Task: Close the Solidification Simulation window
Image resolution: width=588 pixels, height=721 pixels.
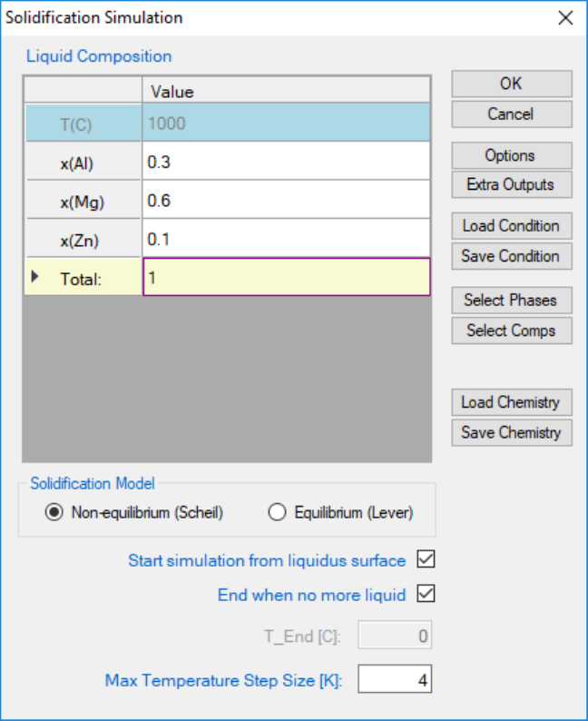Action: [x=565, y=18]
